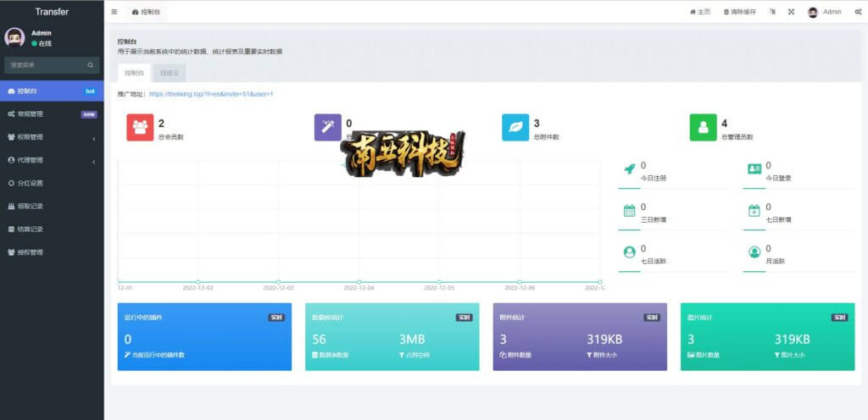Click the 运行中的插件 blue card title

tap(143, 318)
